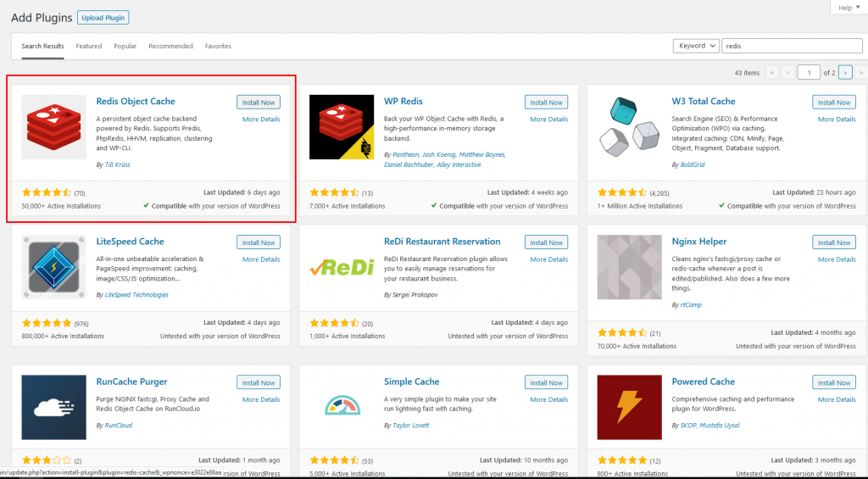
Task: Open the Simple Cache title link
Action: [x=411, y=382]
